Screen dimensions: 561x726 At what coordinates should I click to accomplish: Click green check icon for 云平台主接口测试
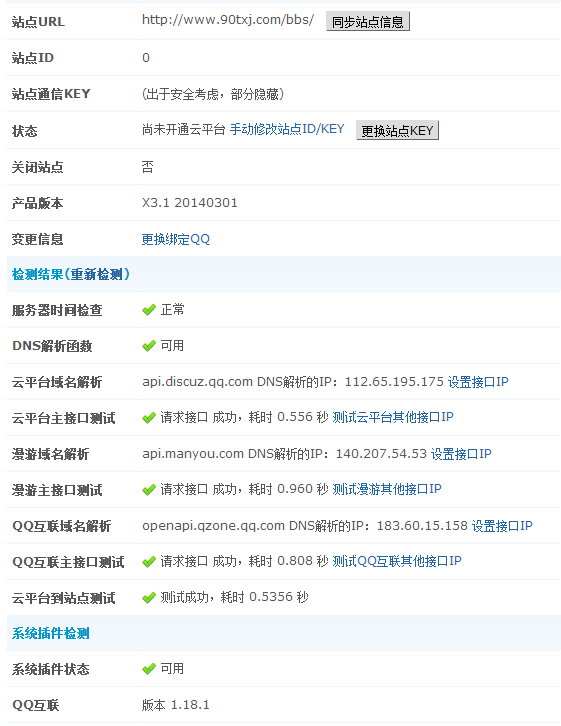pos(149,418)
